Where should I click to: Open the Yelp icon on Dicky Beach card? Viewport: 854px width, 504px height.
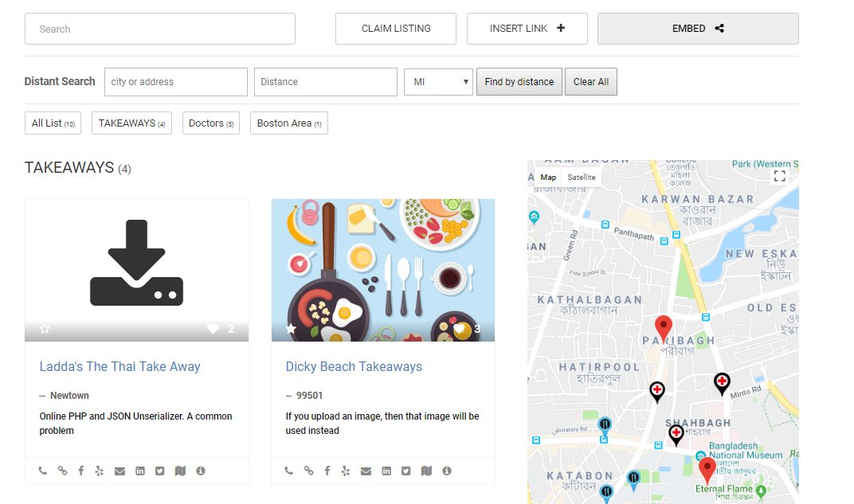pyautogui.click(x=345, y=471)
